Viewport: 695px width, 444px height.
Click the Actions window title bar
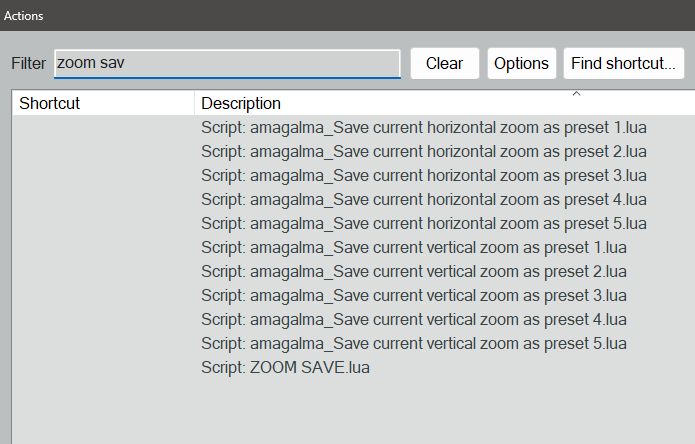(347, 15)
